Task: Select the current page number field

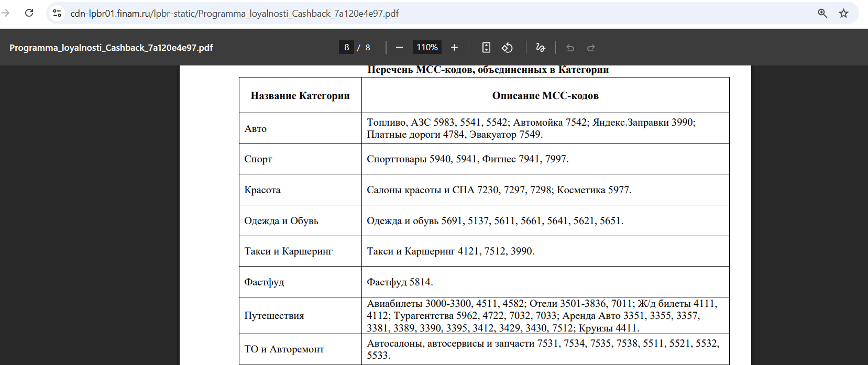Action: (346, 48)
